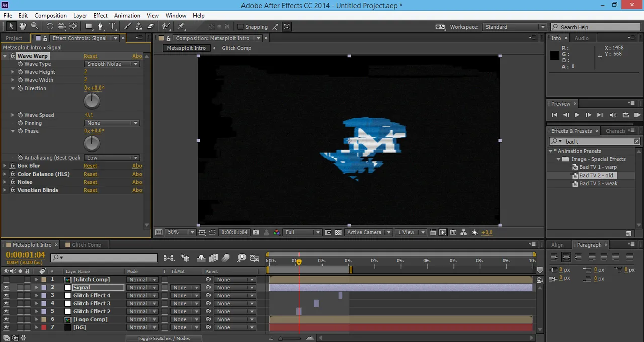The width and height of the screenshot is (644, 342).
Task: Toggle visibility of [BG] layer
Action: click(x=6, y=328)
